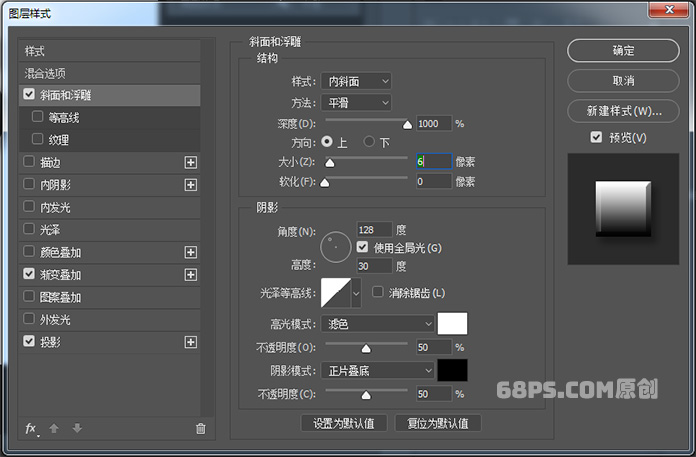Click the 软化 value field showing 0
Screen dimensions: 696x457
coord(434,181)
